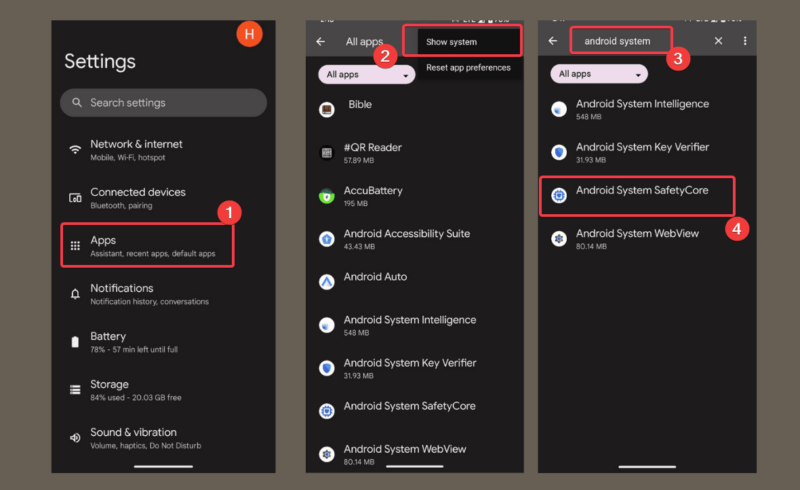Tap Android System Key Verifier icon in middle list

click(327, 368)
